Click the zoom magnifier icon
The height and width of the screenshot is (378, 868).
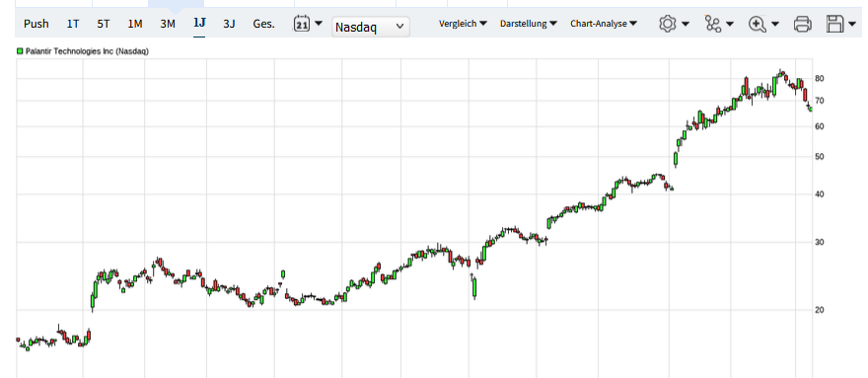click(757, 24)
